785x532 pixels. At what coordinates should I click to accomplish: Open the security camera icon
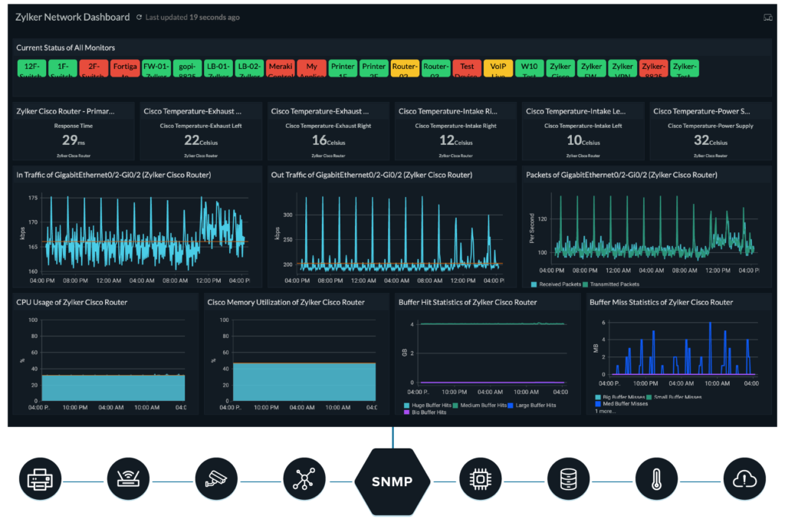pyautogui.click(x=215, y=480)
